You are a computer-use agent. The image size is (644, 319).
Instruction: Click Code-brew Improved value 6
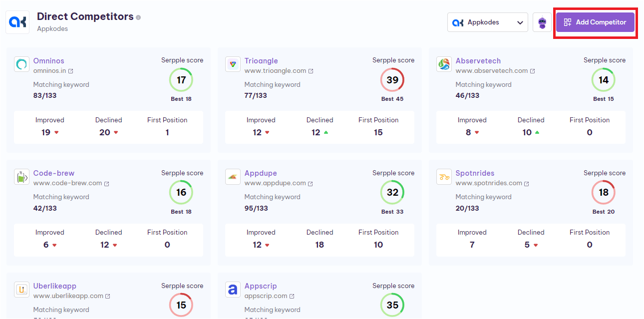click(46, 245)
